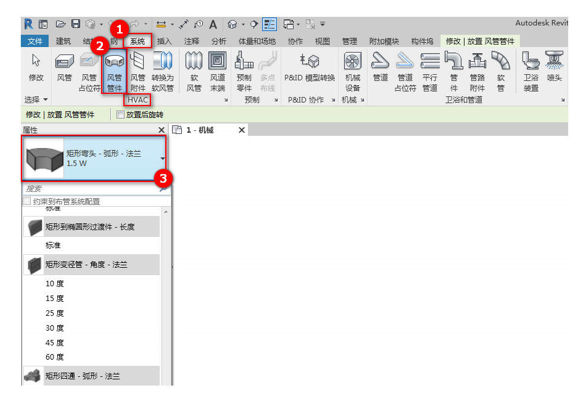The height and width of the screenshot is (394, 581).
Task: Click the Save icon in quick access toolbar
Action: [x=76, y=24]
